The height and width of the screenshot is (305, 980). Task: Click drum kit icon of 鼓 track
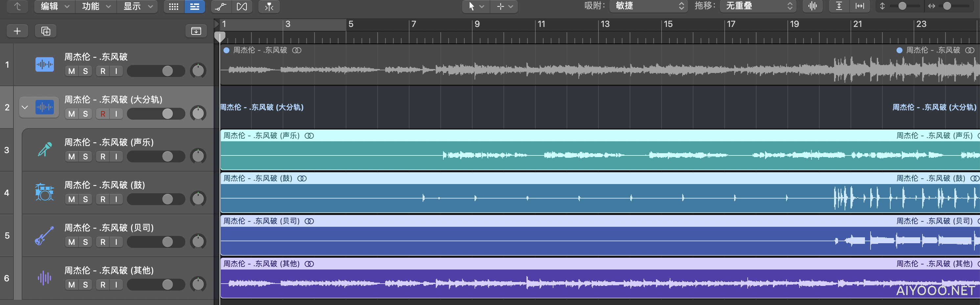tap(44, 192)
